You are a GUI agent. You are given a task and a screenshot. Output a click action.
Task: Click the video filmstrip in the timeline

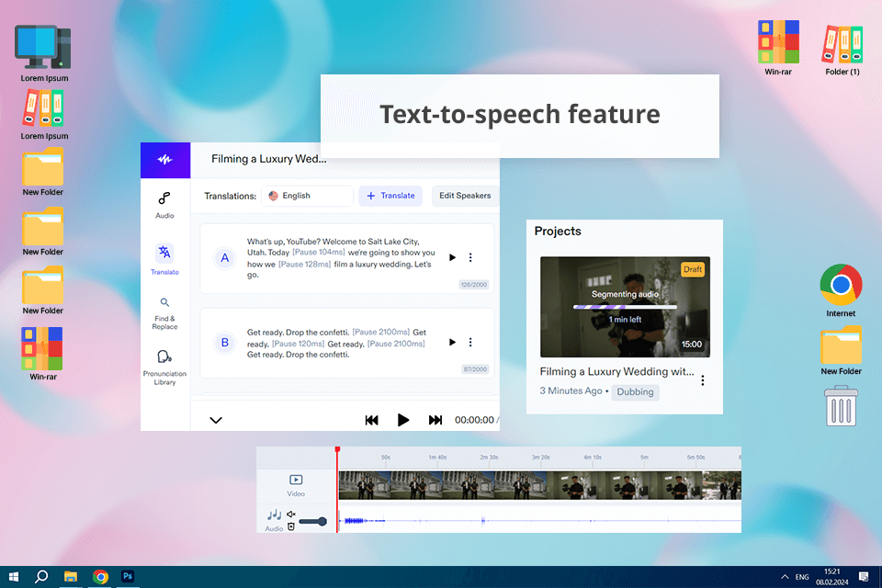point(540,486)
